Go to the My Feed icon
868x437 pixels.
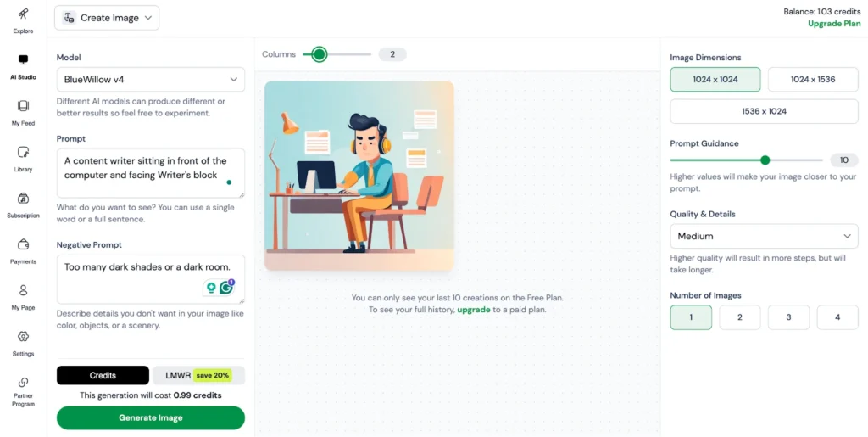(23, 106)
